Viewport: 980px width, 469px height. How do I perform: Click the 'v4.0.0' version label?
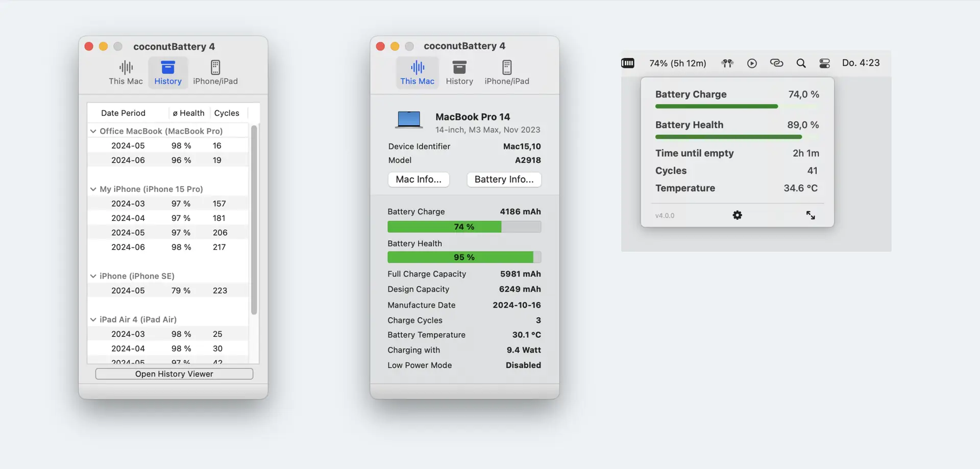click(x=665, y=216)
